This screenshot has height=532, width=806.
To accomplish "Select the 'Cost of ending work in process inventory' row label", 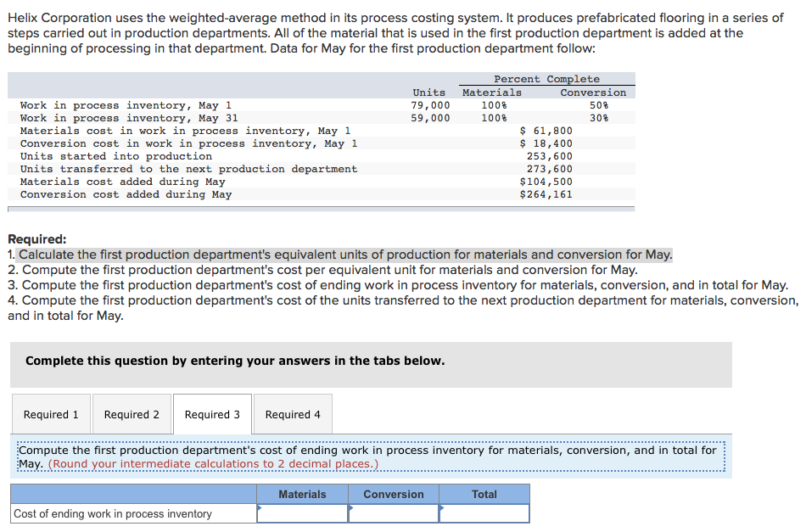I will (113, 513).
